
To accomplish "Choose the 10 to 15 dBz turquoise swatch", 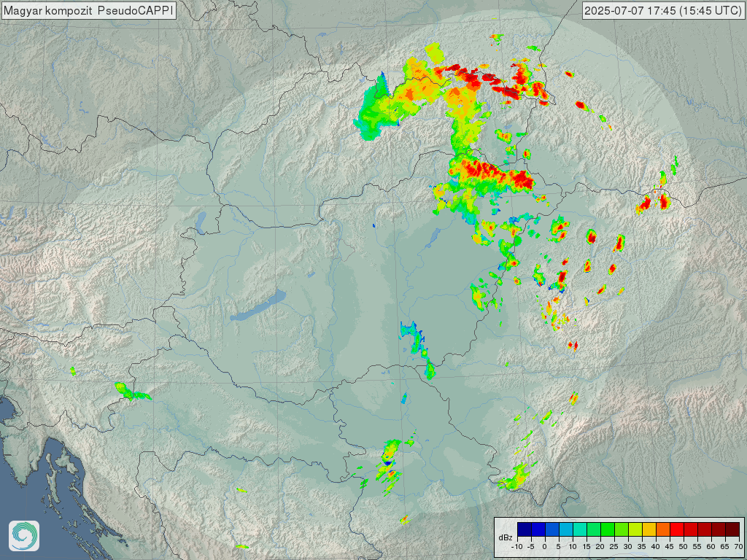I will [580, 529].
